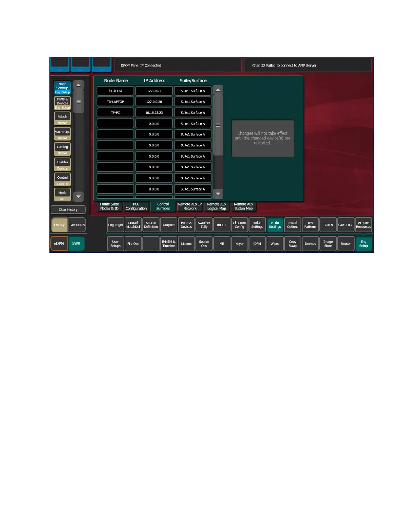411x532 pixels.
Task: Open Frame Suite Nodes & ID tab
Action: point(109,206)
